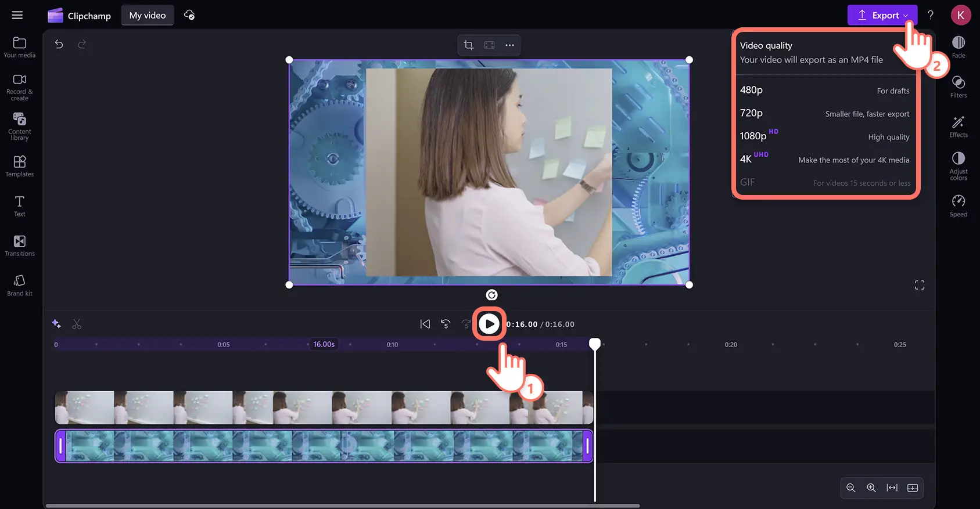Open the help question mark
Screen dimensions: 980x509
pyautogui.click(x=931, y=16)
